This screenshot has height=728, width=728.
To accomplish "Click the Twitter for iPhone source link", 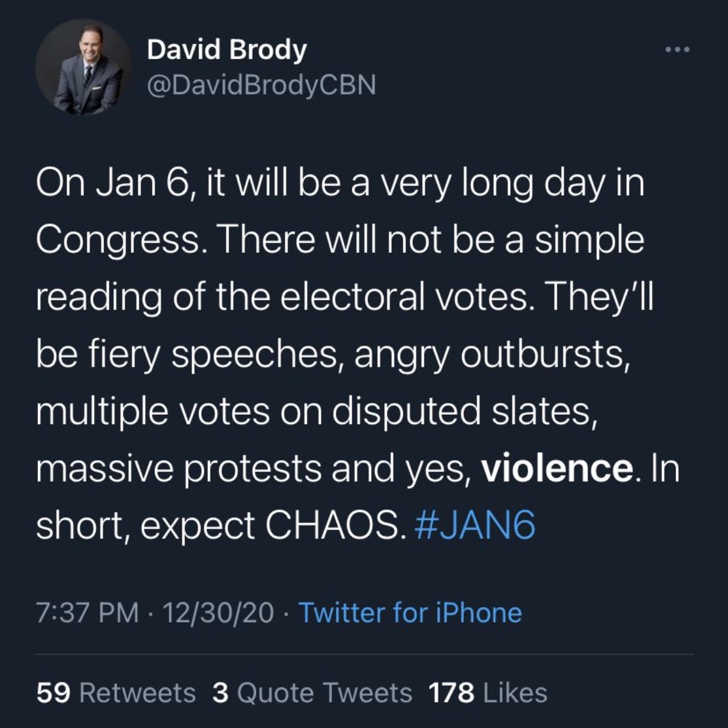I will 410,613.
